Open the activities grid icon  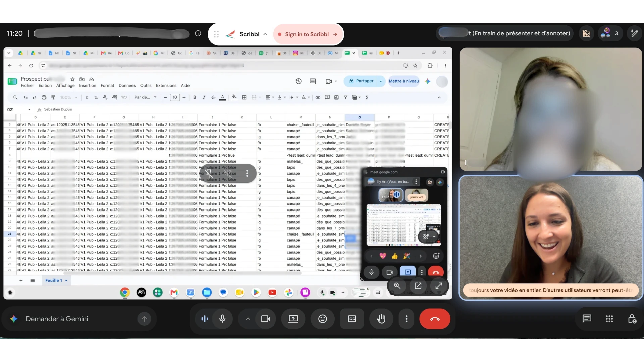pos(609,319)
